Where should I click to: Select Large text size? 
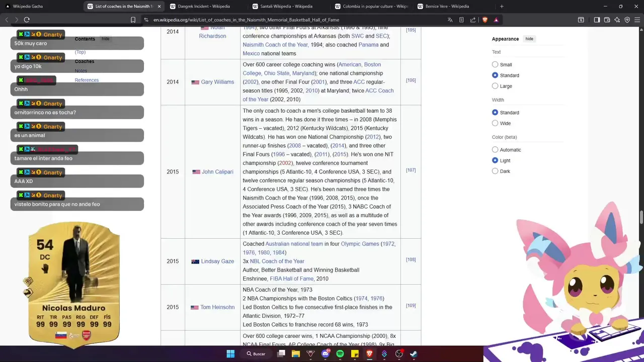pos(495,86)
